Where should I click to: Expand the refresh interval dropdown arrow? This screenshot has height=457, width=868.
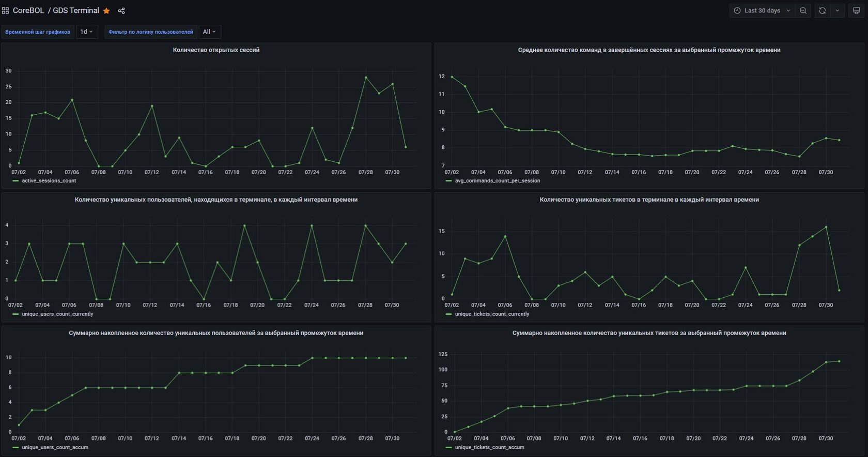[x=837, y=11]
